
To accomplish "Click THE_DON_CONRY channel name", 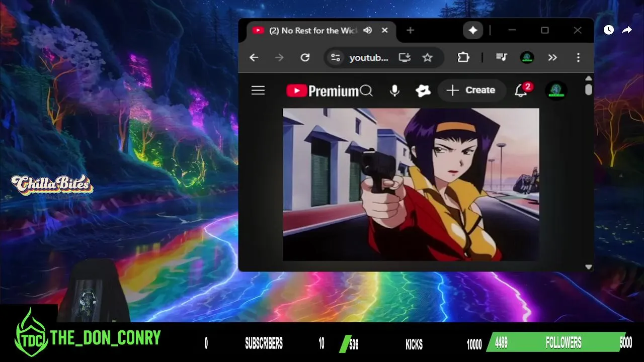I will pyautogui.click(x=106, y=338).
